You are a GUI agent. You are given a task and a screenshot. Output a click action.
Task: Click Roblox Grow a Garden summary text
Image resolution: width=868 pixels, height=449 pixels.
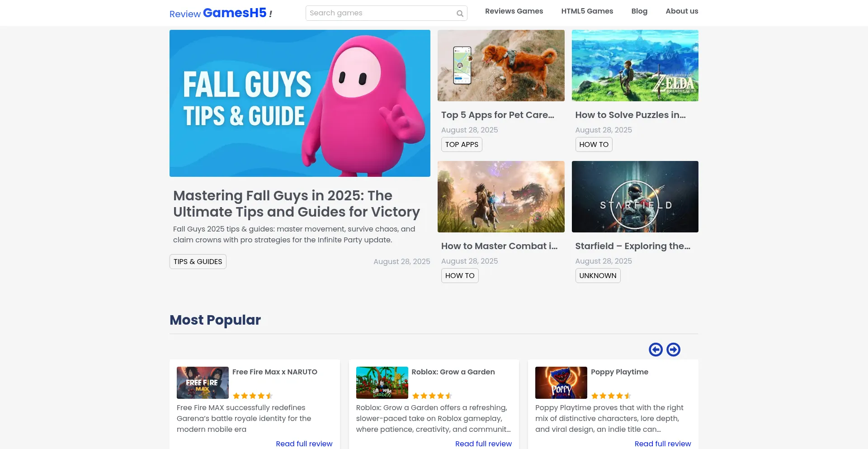tap(433, 418)
